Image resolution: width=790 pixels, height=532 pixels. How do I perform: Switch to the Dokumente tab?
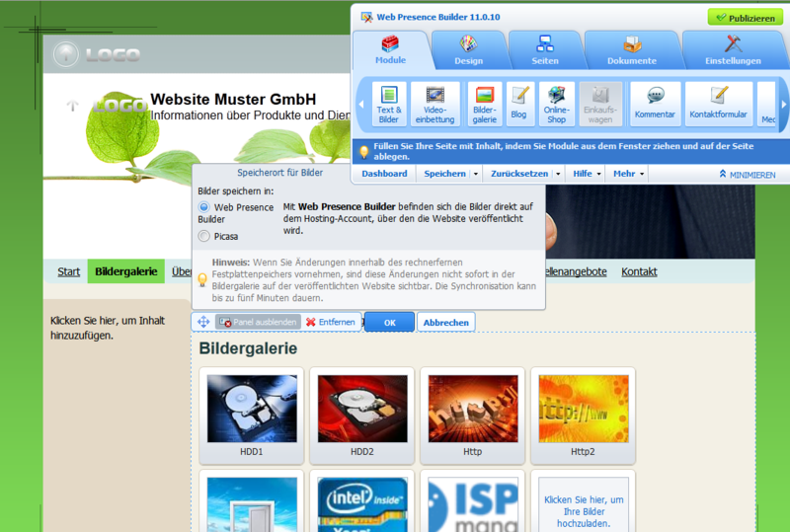coord(632,49)
